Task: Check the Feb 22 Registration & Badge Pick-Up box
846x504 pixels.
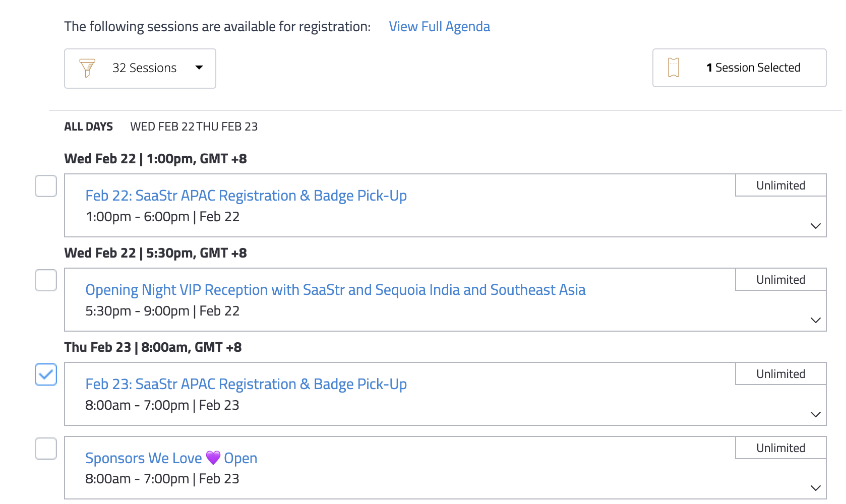Action: (x=46, y=186)
